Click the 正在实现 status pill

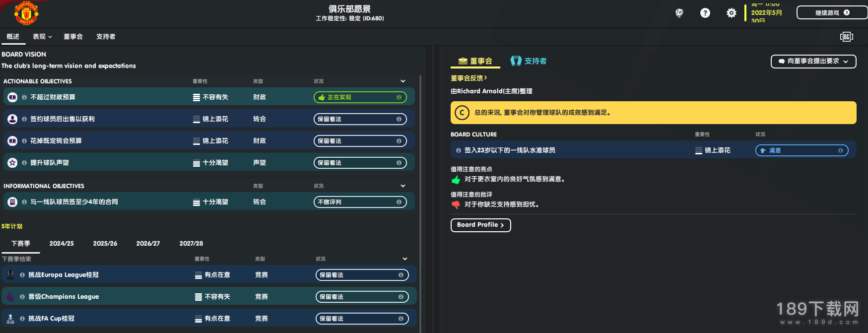(360, 97)
